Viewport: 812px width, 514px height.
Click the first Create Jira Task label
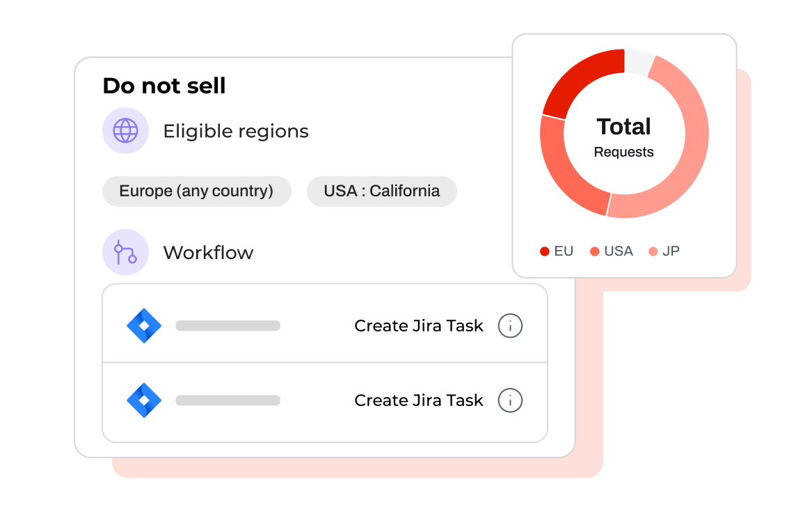418,325
